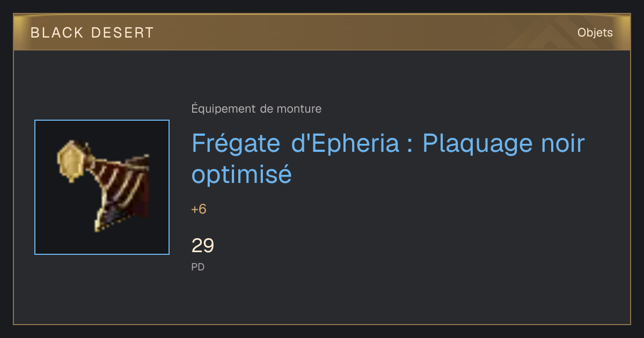Select the Équipement de monture category text
Screen dimensions: 644x338
(257, 109)
